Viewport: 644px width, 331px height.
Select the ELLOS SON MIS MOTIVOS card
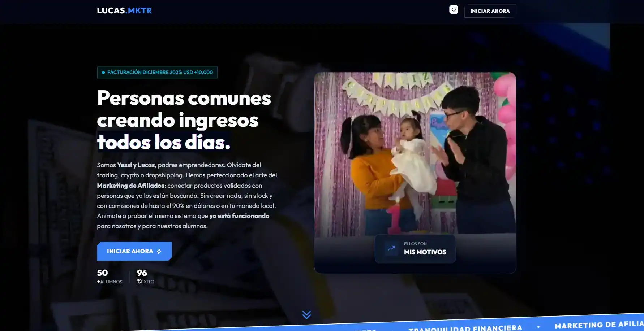click(415, 249)
